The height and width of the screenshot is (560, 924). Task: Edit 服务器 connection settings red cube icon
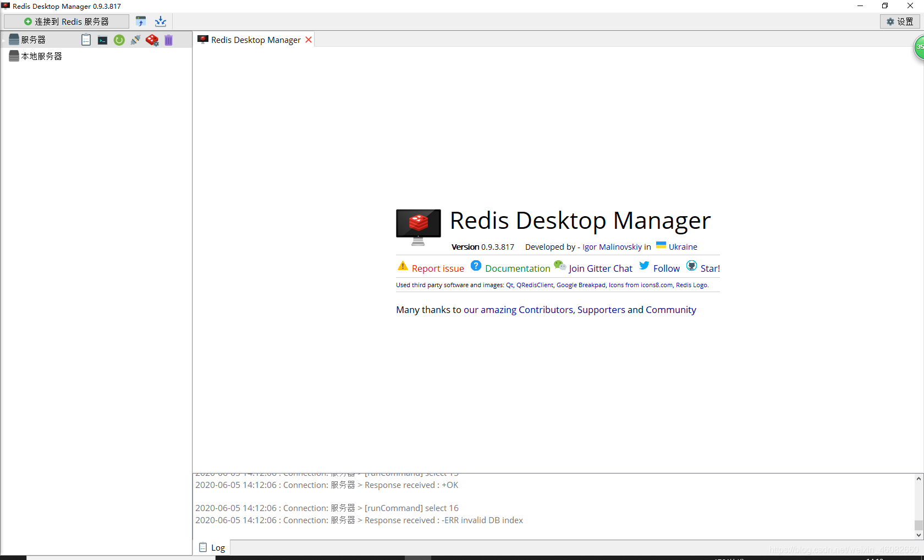click(x=152, y=40)
